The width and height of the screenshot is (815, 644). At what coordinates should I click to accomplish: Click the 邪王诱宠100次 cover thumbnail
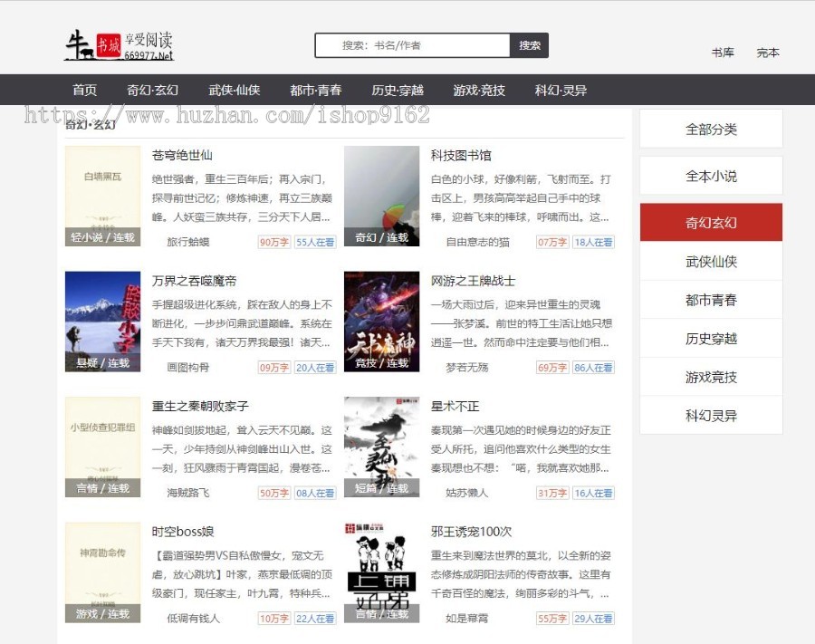[381, 572]
